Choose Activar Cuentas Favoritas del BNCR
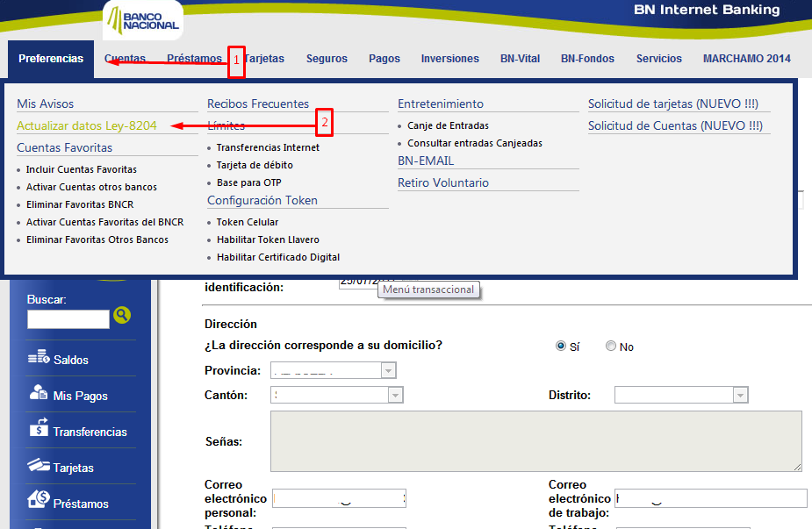Image resolution: width=812 pixels, height=529 pixels. [104, 222]
